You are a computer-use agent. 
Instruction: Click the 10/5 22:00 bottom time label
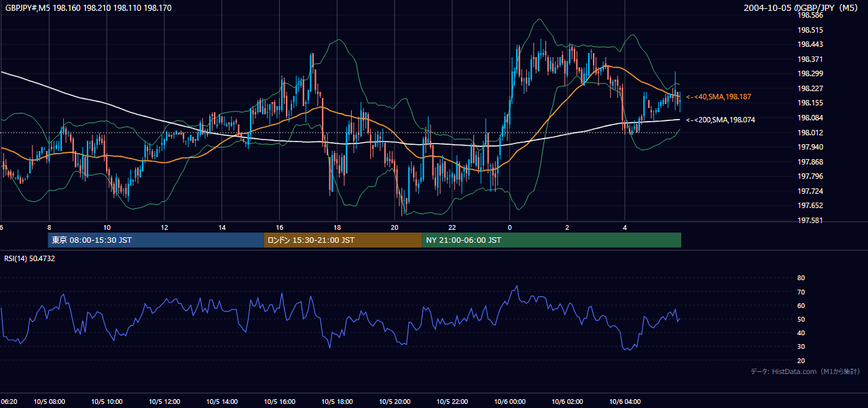click(452, 402)
